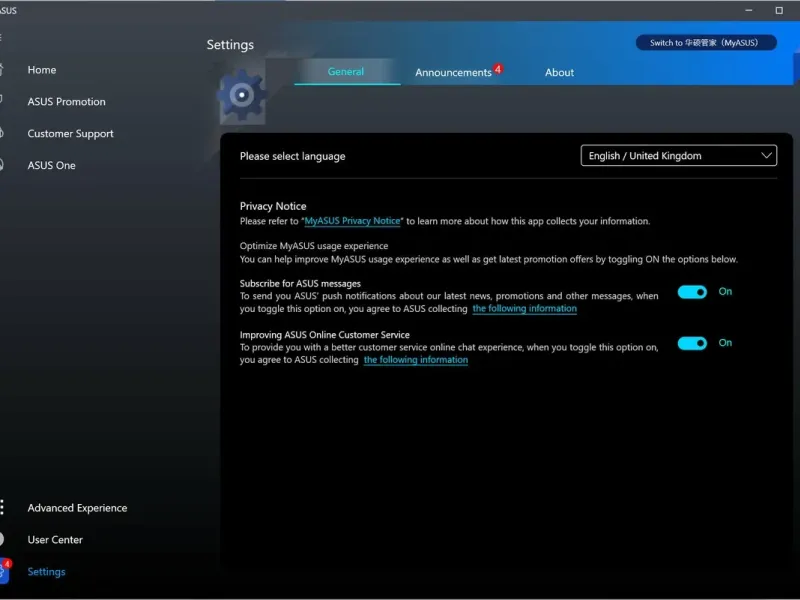800x600 pixels.
Task: Open following information link under Subscribe
Action: click(x=524, y=308)
